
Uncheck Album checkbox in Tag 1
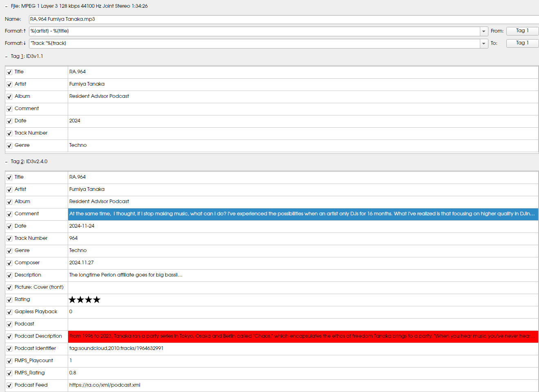click(9, 97)
